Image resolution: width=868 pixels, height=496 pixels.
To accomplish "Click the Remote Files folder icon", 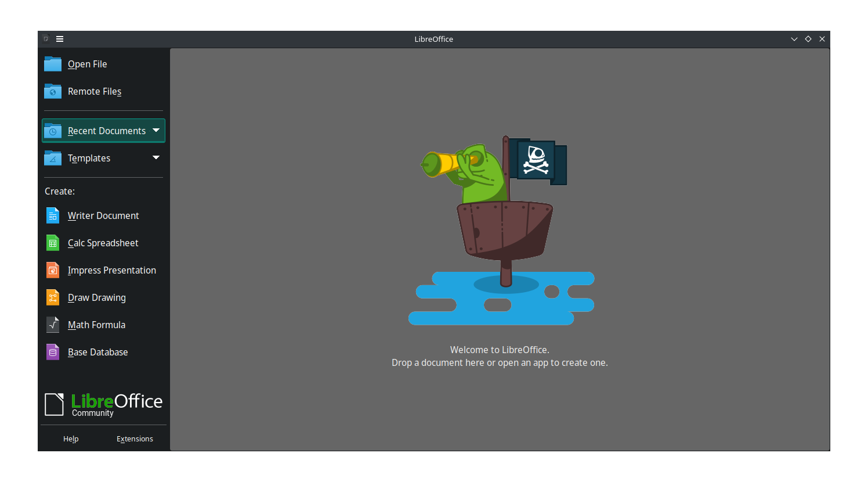I will (53, 91).
